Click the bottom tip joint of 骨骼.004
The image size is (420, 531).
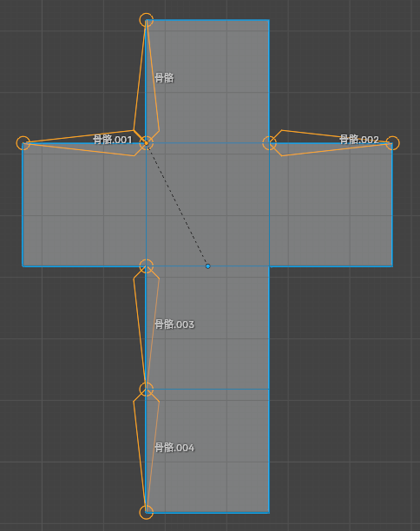147,513
